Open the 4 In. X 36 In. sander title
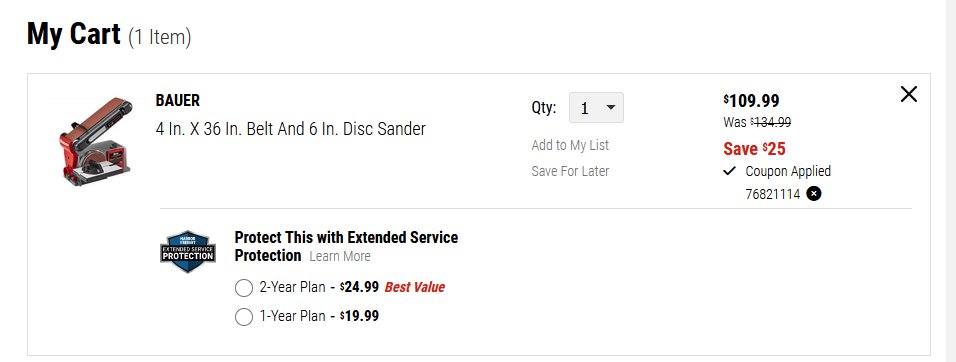The width and height of the screenshot is (956, 362). 291,129
